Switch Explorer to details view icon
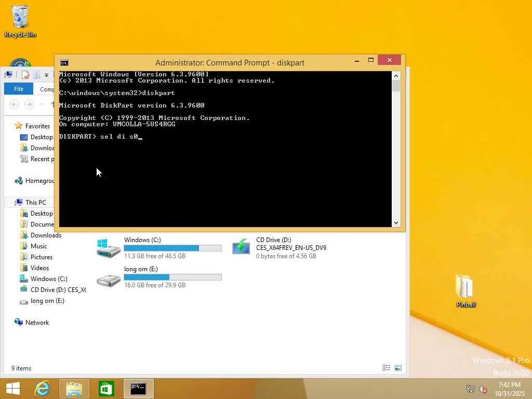The image size is (532, 399). pyautogui.click(x=386, y=368)
